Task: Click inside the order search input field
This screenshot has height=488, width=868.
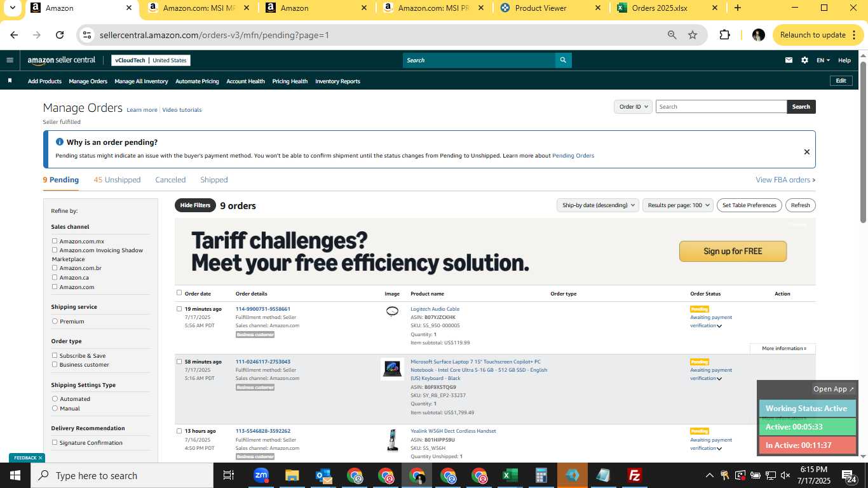Action: 721,107
